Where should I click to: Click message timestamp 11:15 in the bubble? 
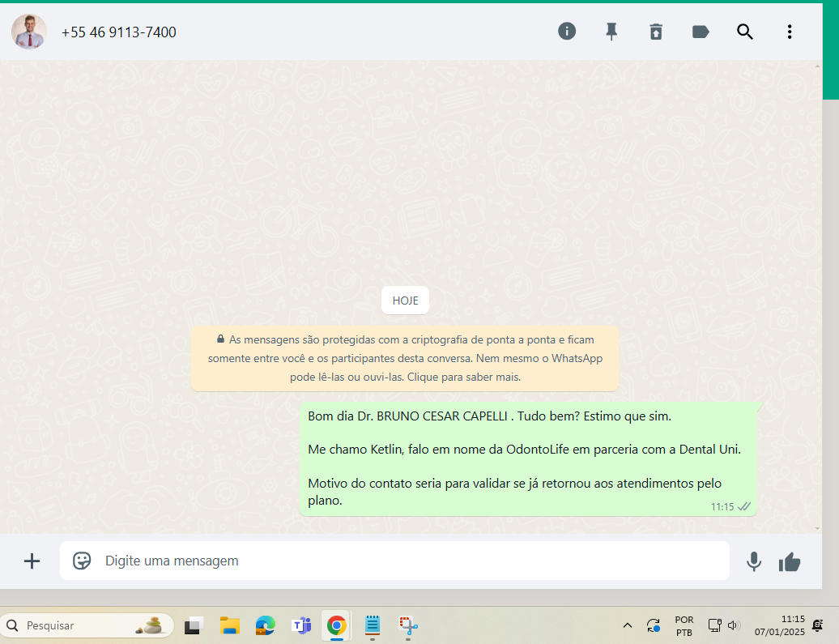[722, 506]
